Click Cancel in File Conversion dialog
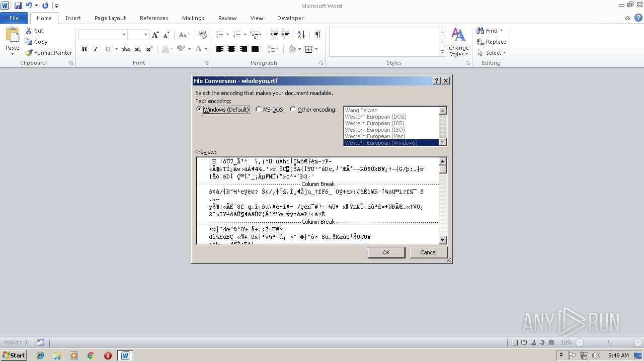This screenshot has height=362, width=644. point(428,252)
